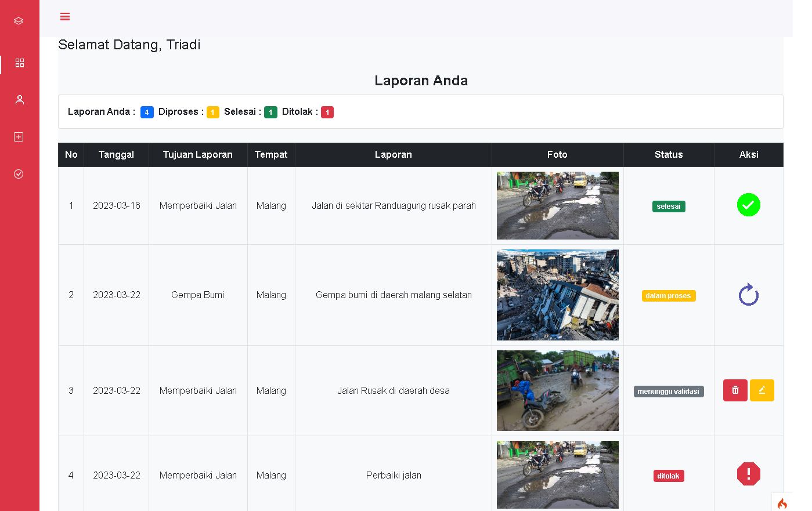Click the blue Laporan Anda count badge
This screenshot has width=812, height=511.
pyautogui.click(x=147, y=113)
